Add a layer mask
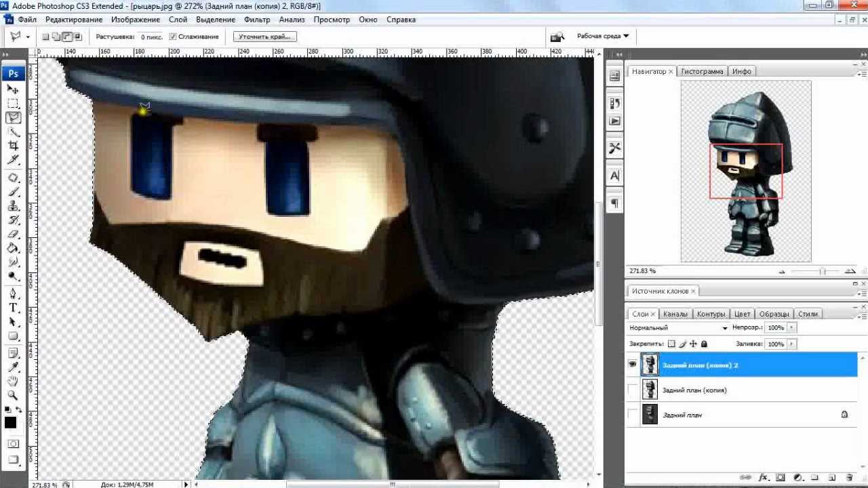 [x=781, y=478]
